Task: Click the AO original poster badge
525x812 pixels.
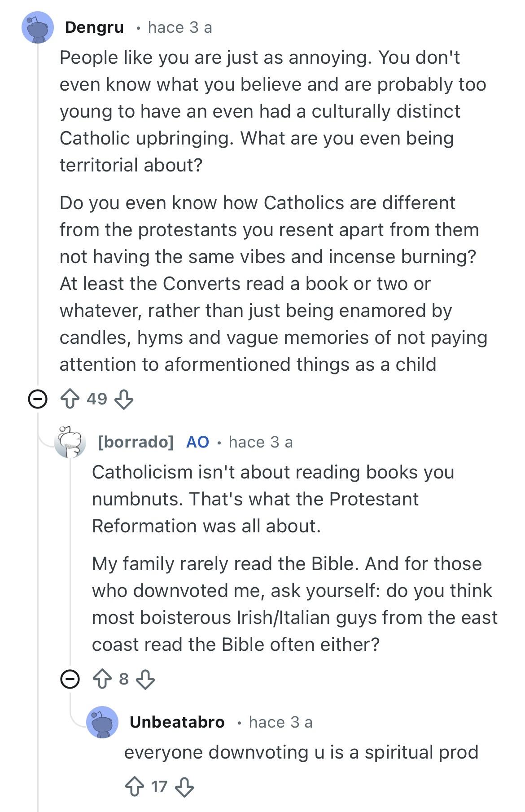Action: (197, 442)
